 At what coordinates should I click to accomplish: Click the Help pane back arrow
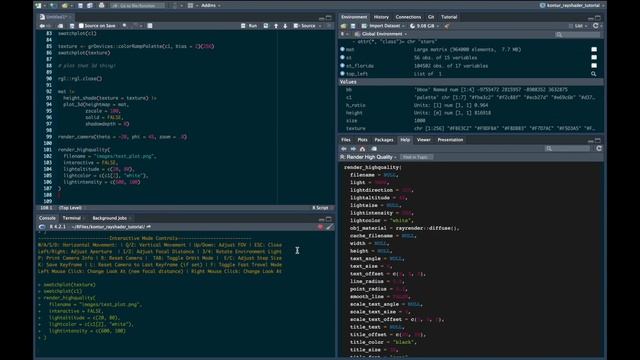pyautogui.click(x=344, y=149)
